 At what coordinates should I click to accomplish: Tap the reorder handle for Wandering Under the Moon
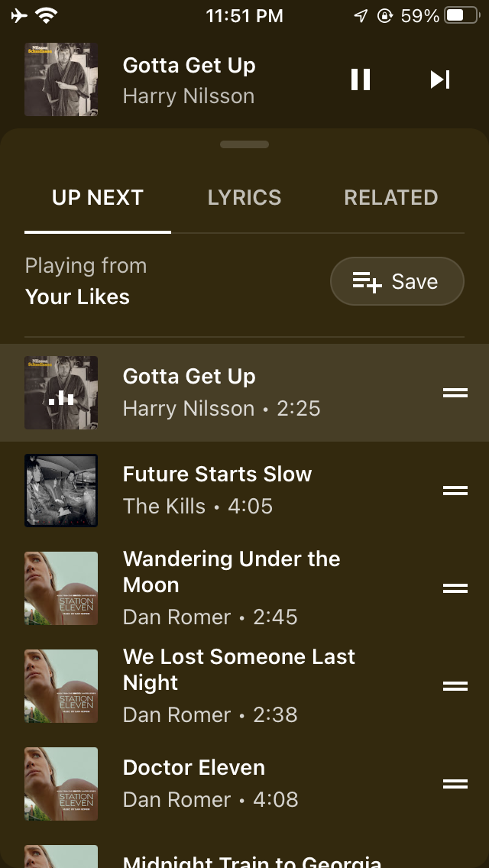455,588
